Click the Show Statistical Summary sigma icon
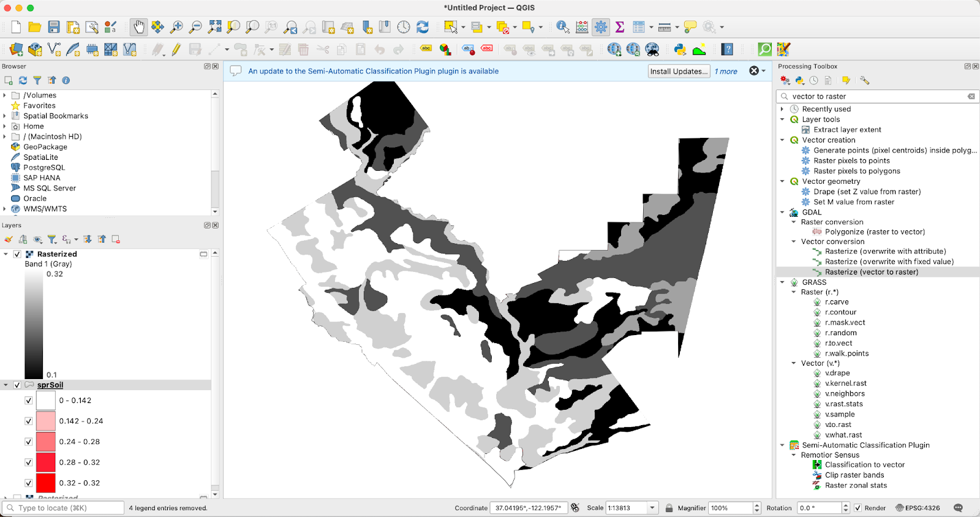Image resolution: width=980 pixels, height=517 pixels. point(620,27)
